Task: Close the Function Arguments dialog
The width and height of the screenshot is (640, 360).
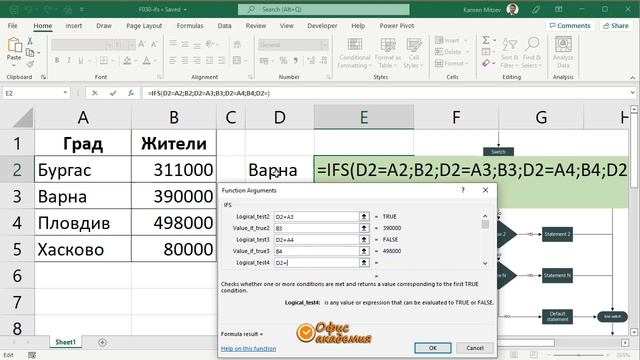Action: (x=485, y=190)
